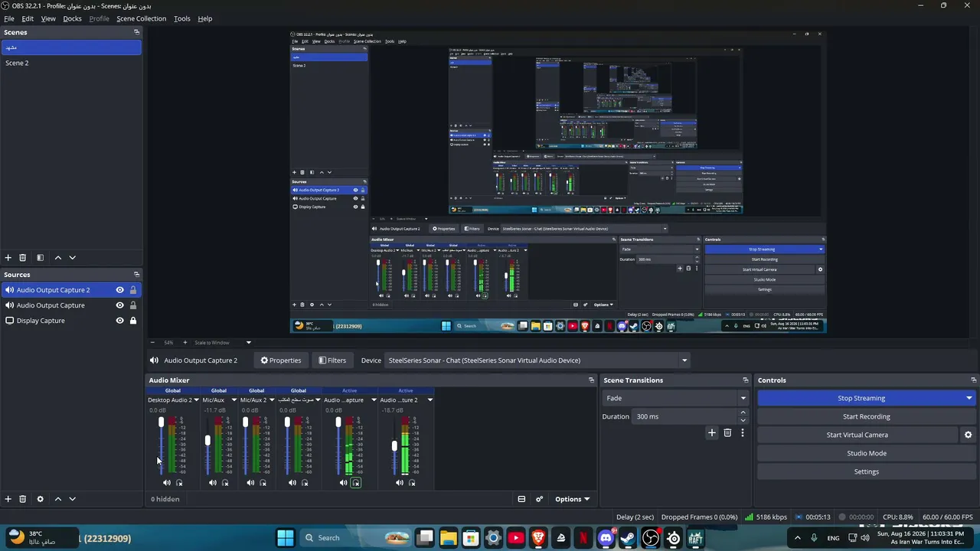The image size is (980, 551).
Task: Click the Desktop Audio 2 volume fader handle
Action: tap(161, 422)
